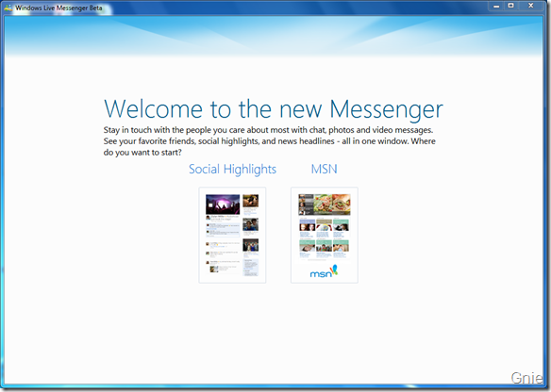This screenshot has width=551, height=392.
Task: Choose the MSN heading link
Action: [x=324, y=170]
